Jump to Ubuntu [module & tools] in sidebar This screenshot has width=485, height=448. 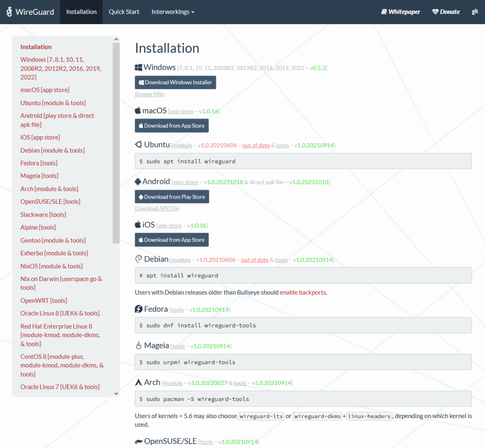[53, 103]
